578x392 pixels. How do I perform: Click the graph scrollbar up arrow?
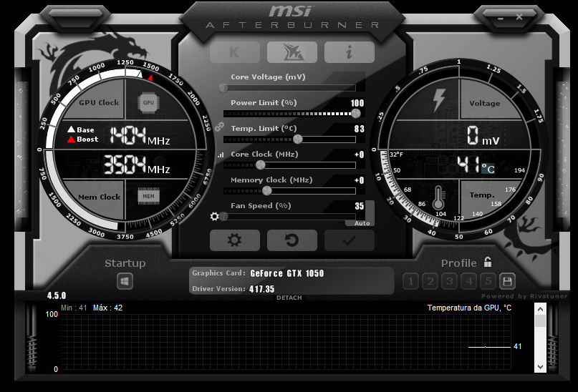tap(541, 309)
